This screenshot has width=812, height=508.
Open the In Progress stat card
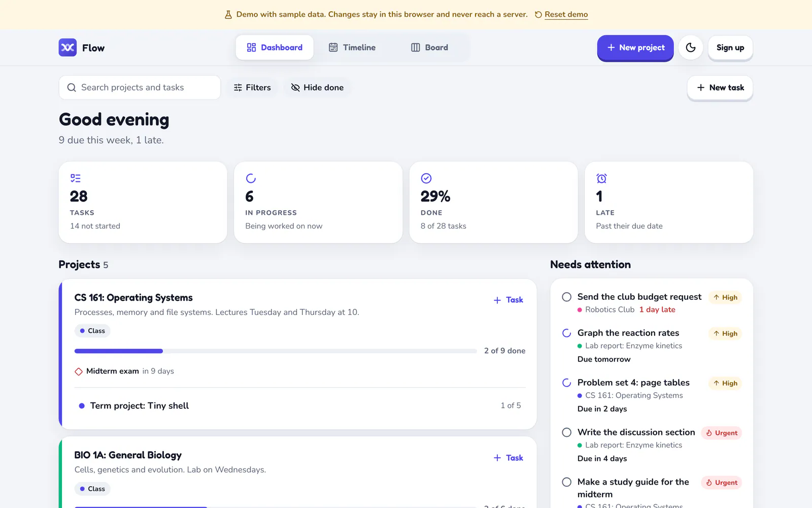click(x=318, y=202)
